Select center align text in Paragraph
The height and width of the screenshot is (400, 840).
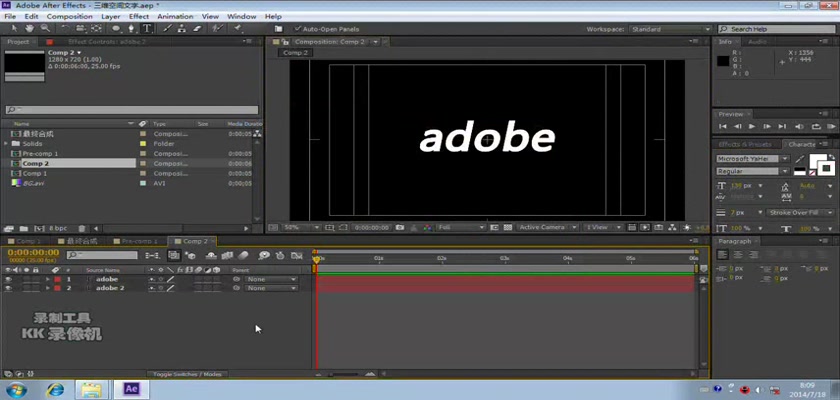click(x=738, y=255)
